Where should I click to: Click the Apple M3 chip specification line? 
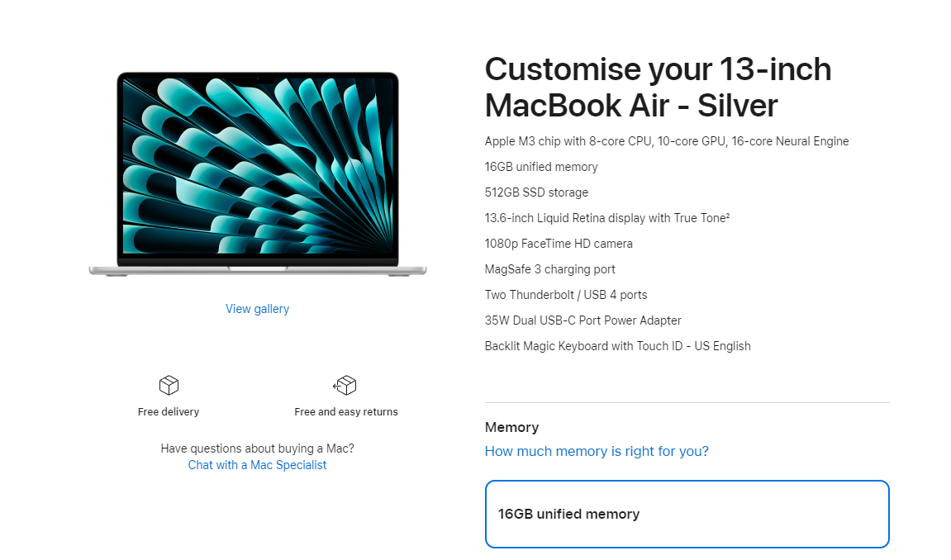point(667,141)
